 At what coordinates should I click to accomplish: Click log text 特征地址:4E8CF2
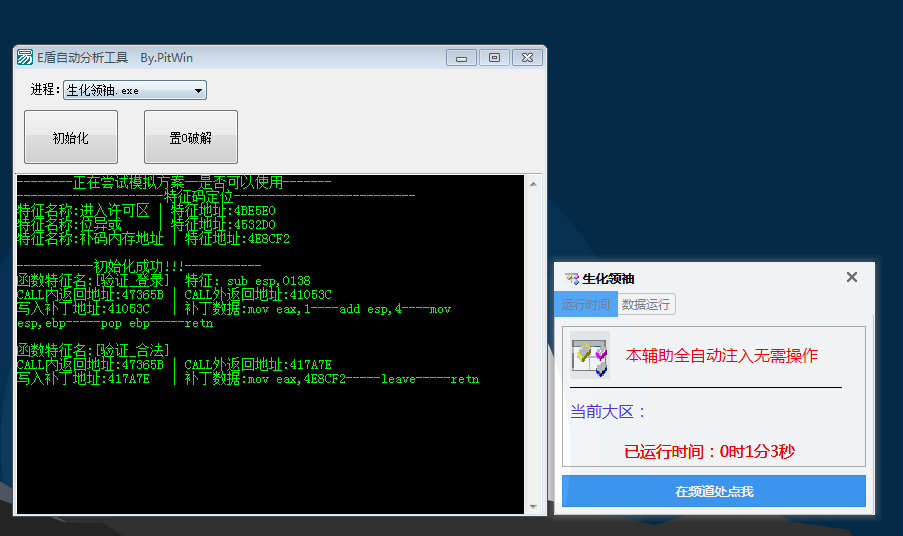click(x=237, y=238)
